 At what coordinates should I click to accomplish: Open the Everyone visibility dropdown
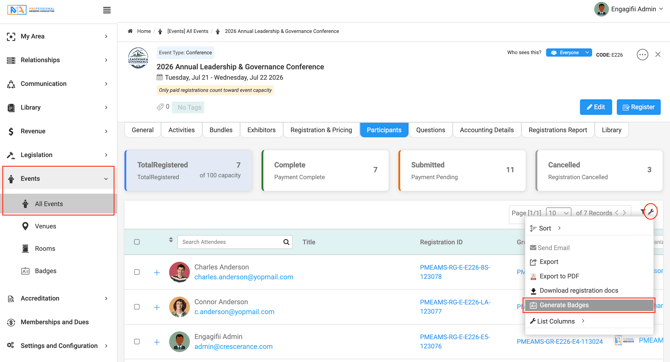[x=569, y=53]
